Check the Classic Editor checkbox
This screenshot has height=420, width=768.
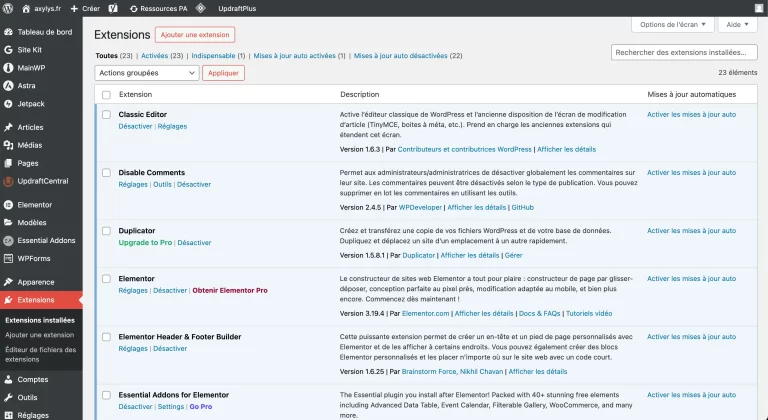click(106, 115)
